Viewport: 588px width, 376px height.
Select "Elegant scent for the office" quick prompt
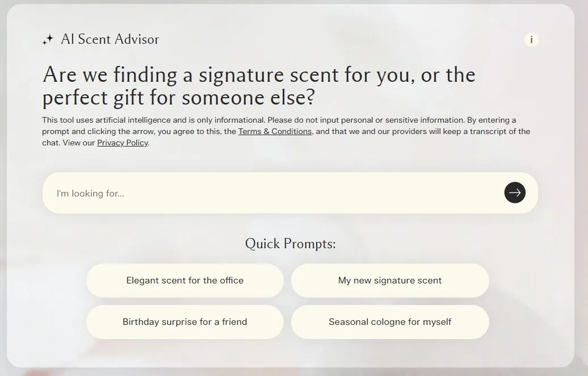(185, 281)
